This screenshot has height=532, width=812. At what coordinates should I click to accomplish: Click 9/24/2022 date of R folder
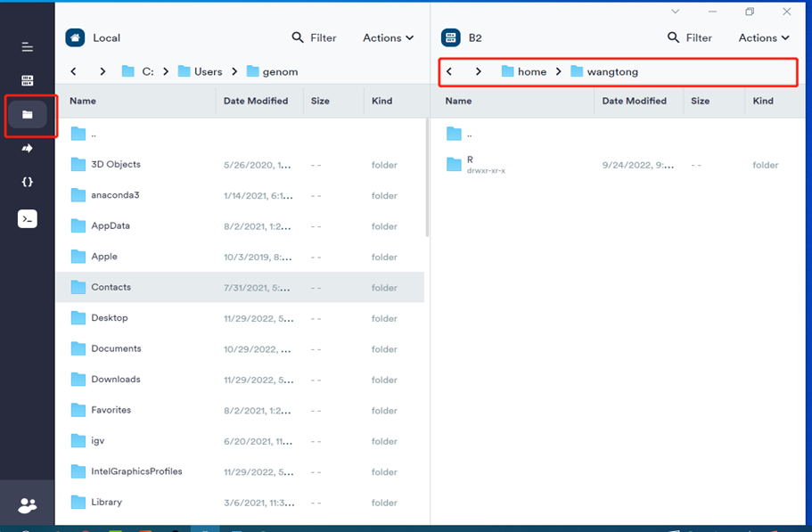[x=638, y=165]
